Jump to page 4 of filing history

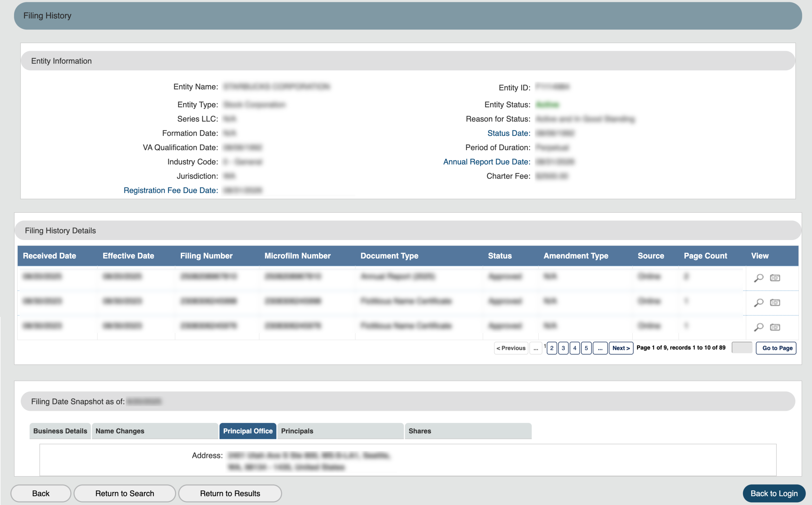click(575, 348)
